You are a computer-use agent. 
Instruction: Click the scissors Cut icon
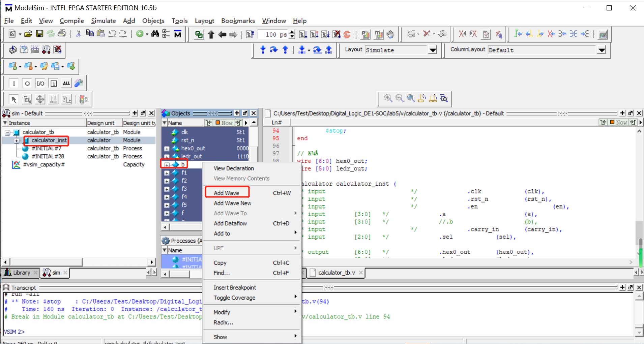[x=79, y=34]
